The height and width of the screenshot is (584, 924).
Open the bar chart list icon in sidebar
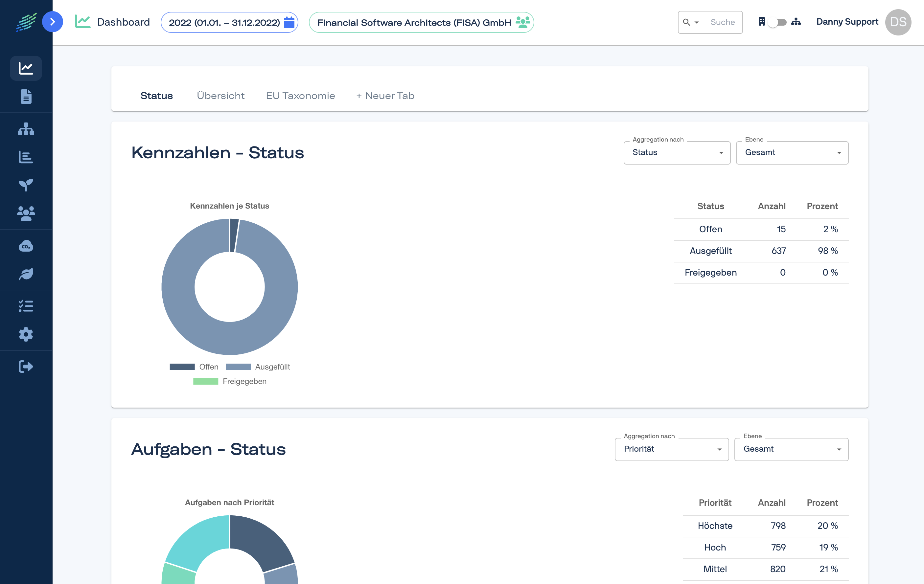26,157
